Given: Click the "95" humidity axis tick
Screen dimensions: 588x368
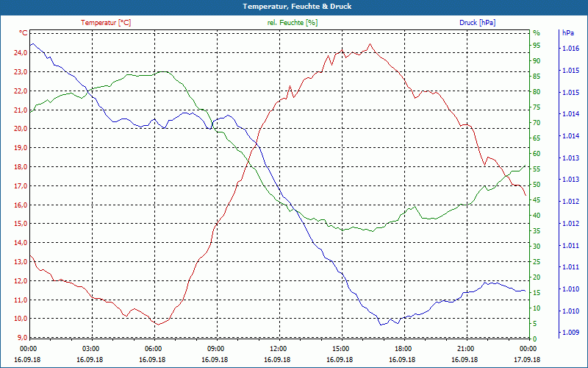Looking at the screenshot, I should click(537, 46).
